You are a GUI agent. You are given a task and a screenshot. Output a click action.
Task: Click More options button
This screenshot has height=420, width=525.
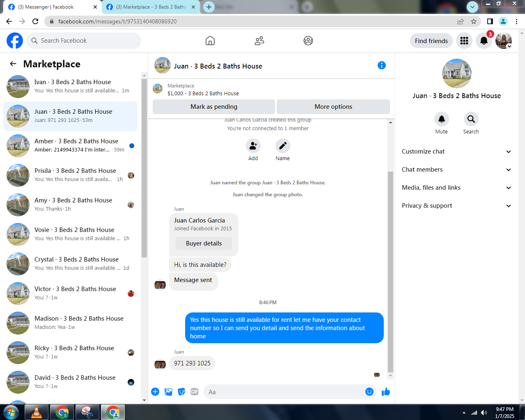[x=333, y=107]
